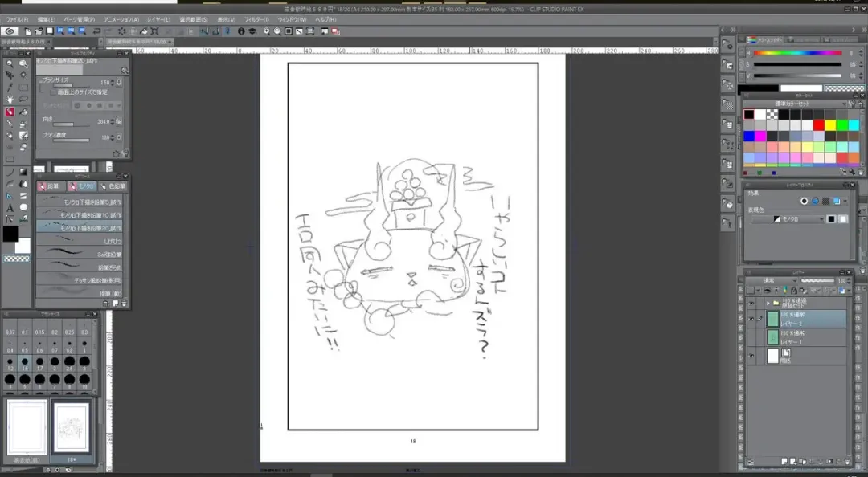868x477 pixels.
Task: Pick the red swatch in color set
Action: click(819, 125)
